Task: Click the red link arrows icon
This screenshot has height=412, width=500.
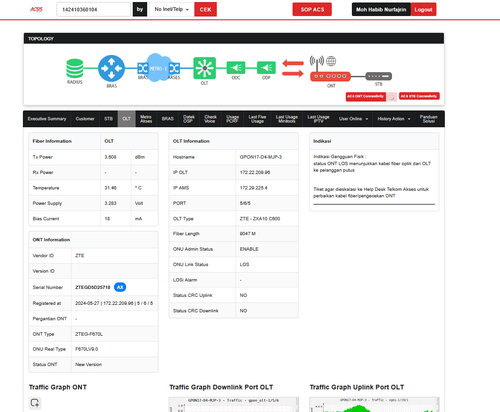Action: [x=293, y=68]
